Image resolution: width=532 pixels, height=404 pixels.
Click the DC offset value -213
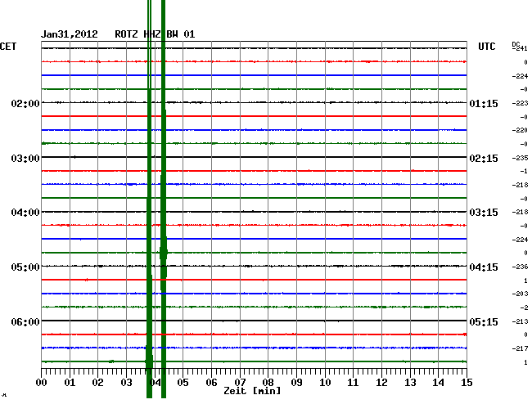pos(520,321)
